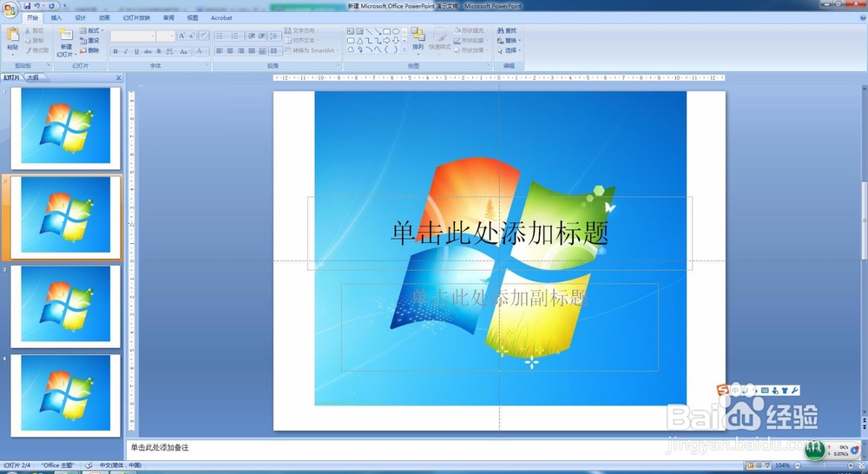Open PowerPoint help question icon
This screenshot has width=868, height=474.
863,17
